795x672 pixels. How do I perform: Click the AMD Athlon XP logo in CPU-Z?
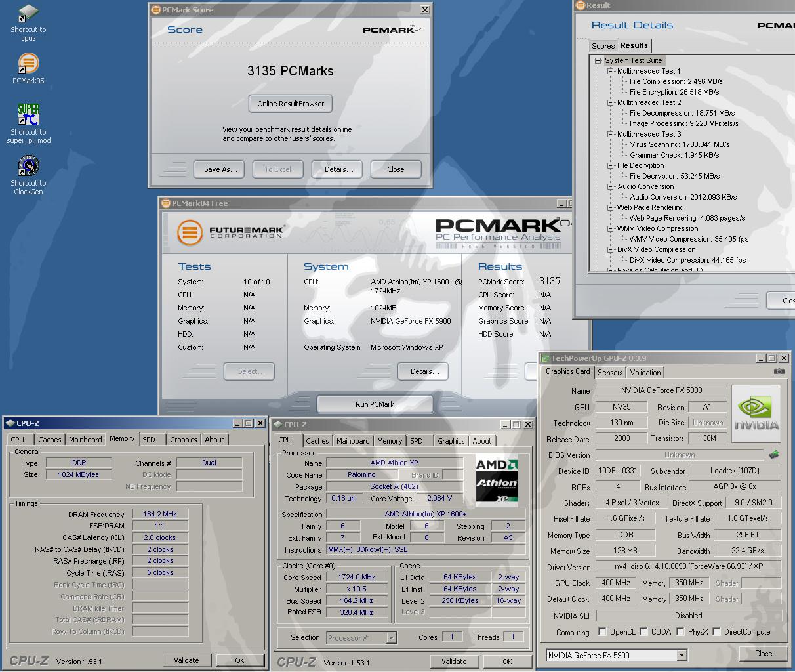point(497,480)
